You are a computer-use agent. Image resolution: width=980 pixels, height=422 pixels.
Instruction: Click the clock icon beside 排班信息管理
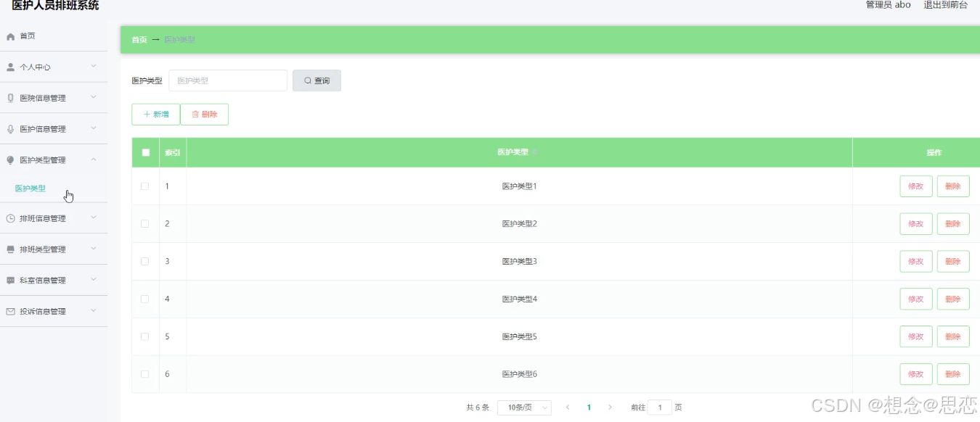coord(11,218)
